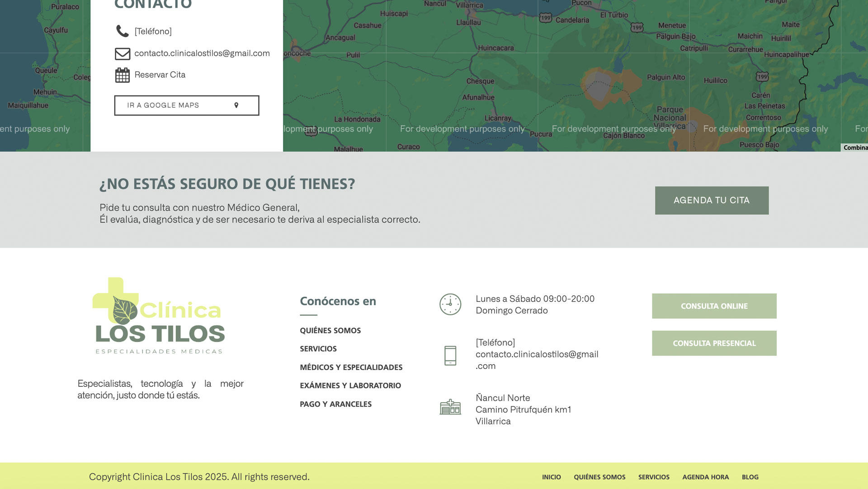
Task: Click the mobile phone icon in footer
Action: point(450,356)
